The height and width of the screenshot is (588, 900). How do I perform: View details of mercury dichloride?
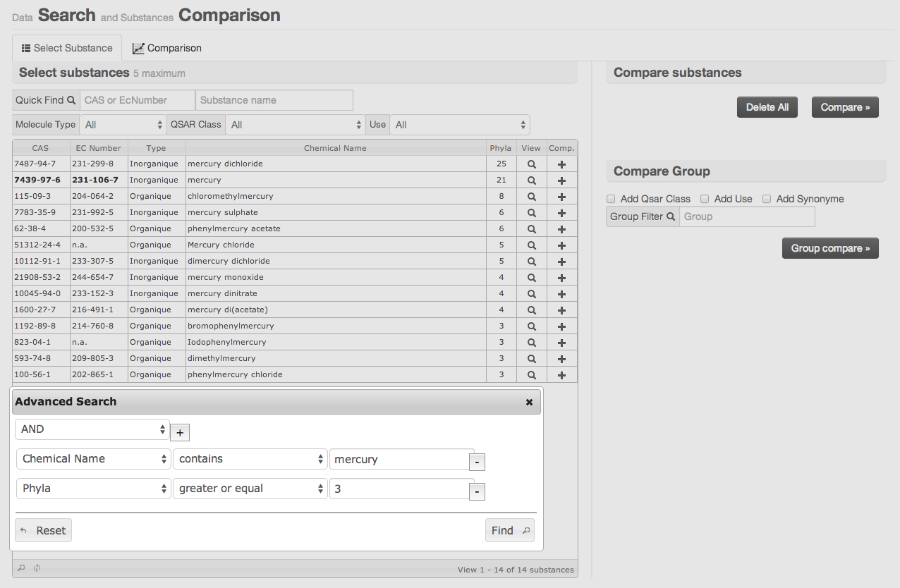531,164
